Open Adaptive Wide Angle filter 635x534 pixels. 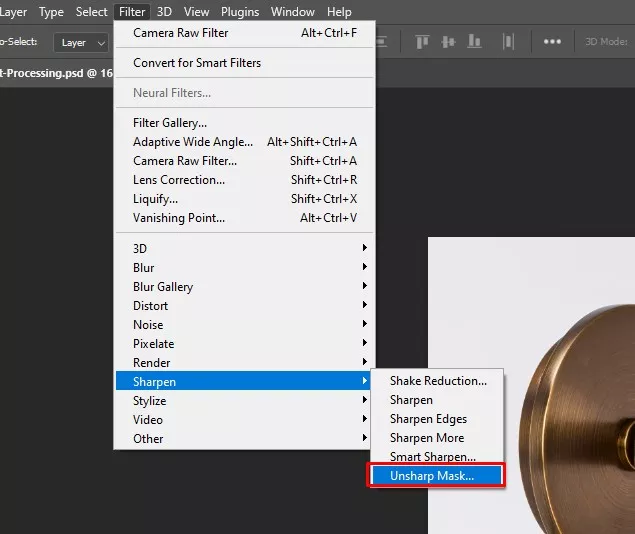245,142
